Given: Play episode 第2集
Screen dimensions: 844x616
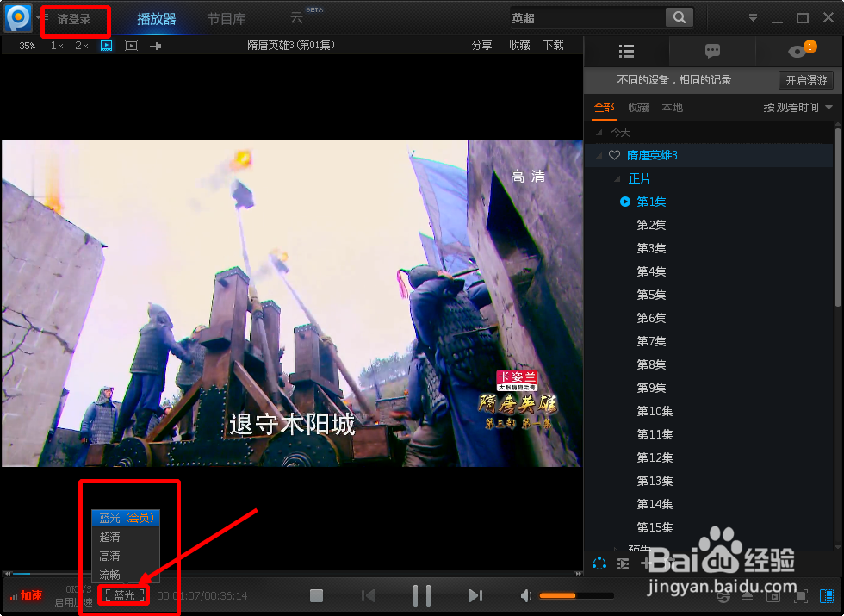Looking at the screenshot, I should click(651, 225).
